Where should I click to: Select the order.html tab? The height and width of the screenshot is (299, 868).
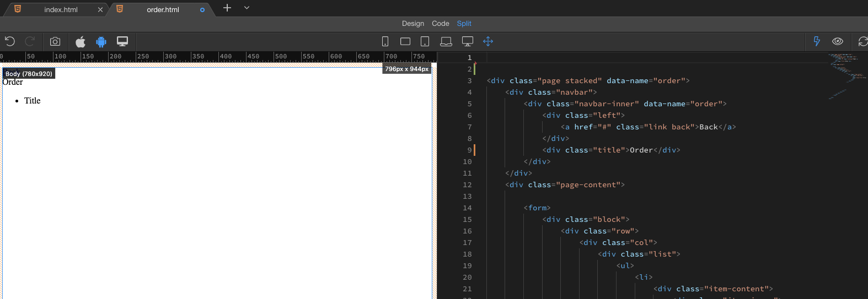(x=163, y=9)
